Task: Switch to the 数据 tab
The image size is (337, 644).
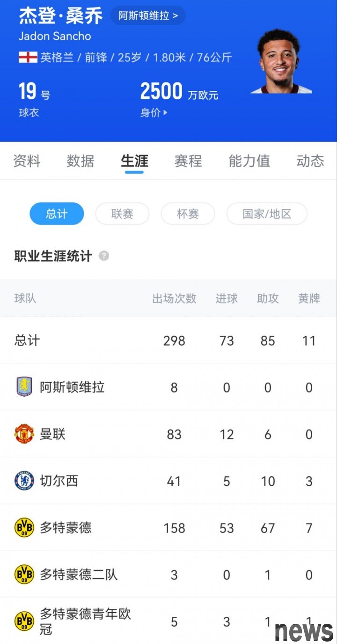Action: (x=81, y=161)
